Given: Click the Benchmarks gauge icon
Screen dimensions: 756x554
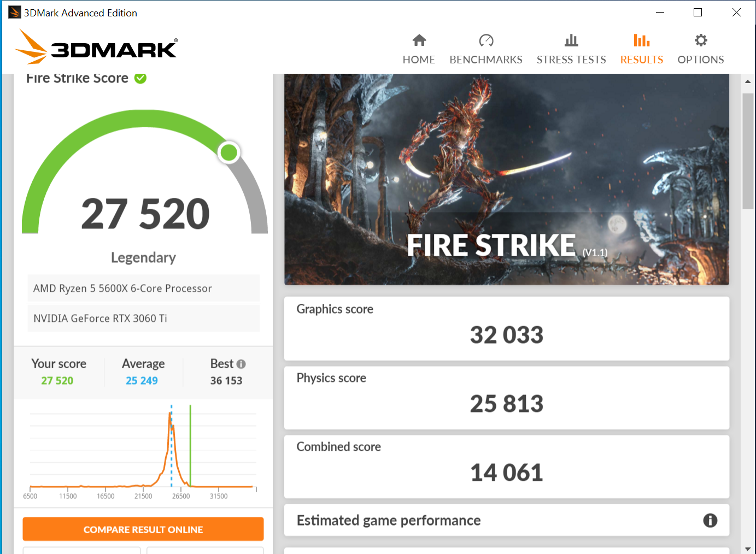Looking at the screenshot, I should click(486, 40).
